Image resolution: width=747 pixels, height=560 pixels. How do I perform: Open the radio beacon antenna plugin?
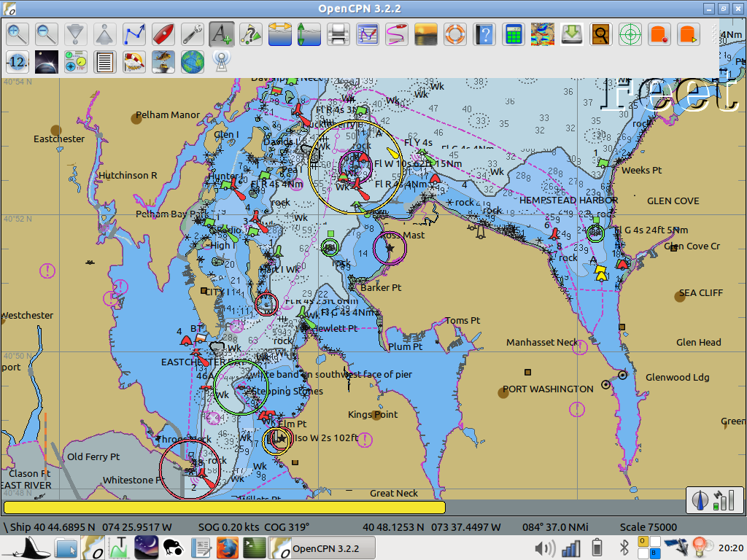222,62
